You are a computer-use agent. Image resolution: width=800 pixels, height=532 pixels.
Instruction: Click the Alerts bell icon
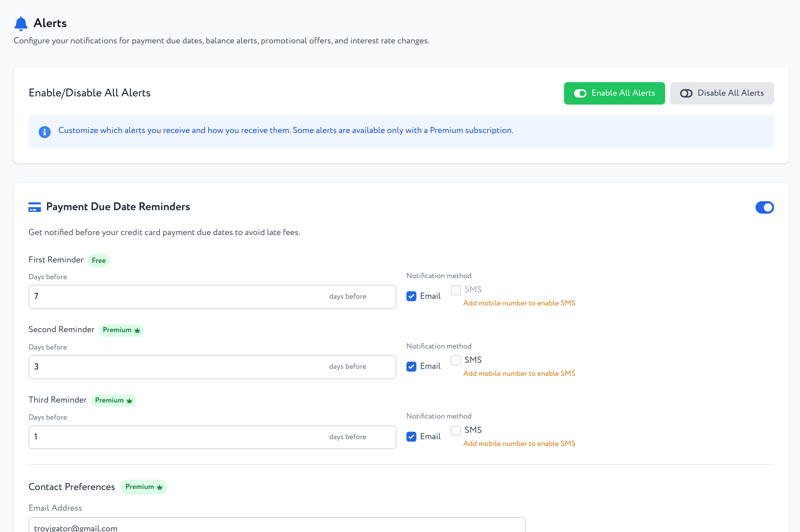(21, 23)
